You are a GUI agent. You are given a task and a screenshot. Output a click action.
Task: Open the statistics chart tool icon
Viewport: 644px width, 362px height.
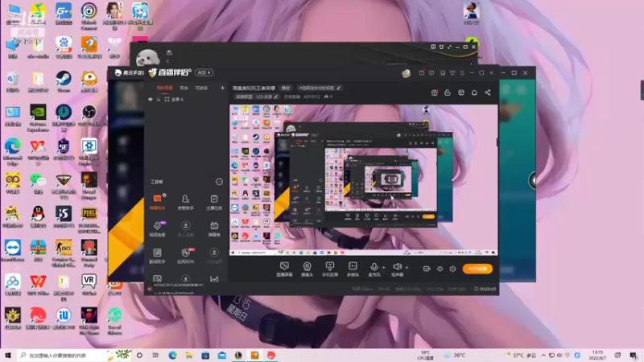[x=214, y=279]
